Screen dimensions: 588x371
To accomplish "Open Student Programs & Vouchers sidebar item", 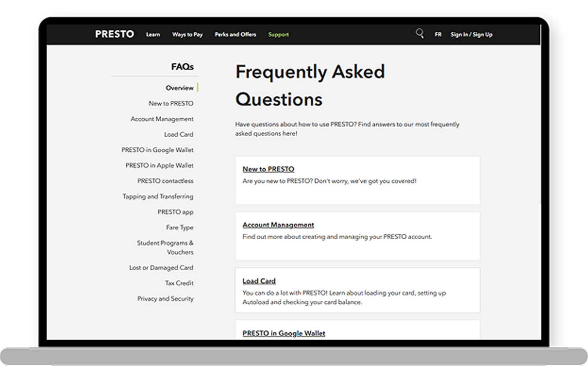I will [165, 247].
